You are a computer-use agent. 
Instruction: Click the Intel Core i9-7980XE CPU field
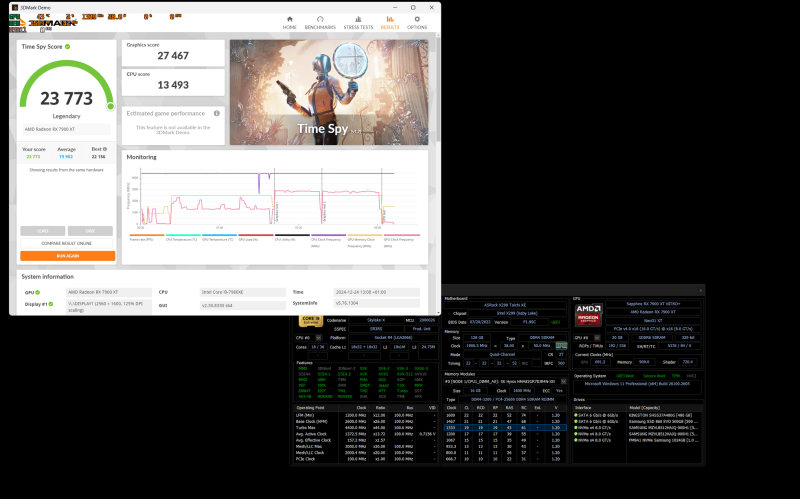click(243, 292)
